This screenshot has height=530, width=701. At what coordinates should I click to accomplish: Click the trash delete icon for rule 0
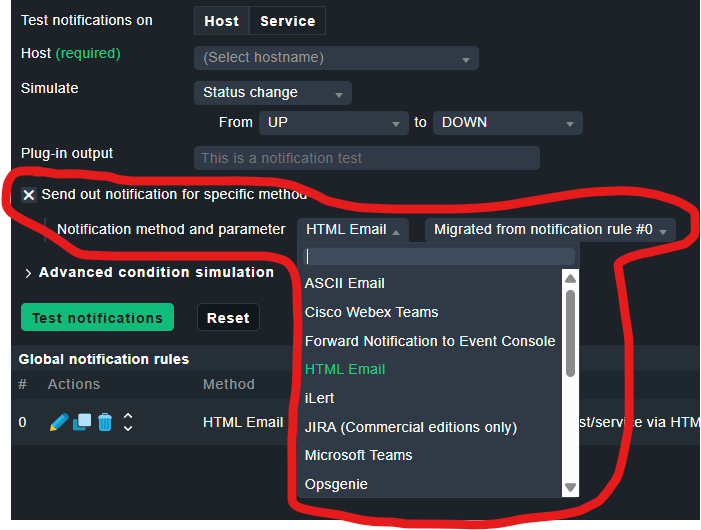pos(105,423)
